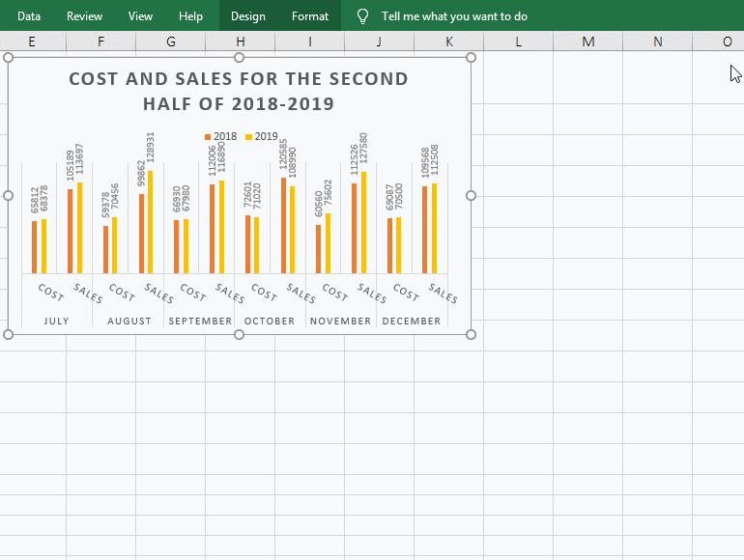744x560 pixels.
Task: Select column E header
Action: [x=32, y=42]
